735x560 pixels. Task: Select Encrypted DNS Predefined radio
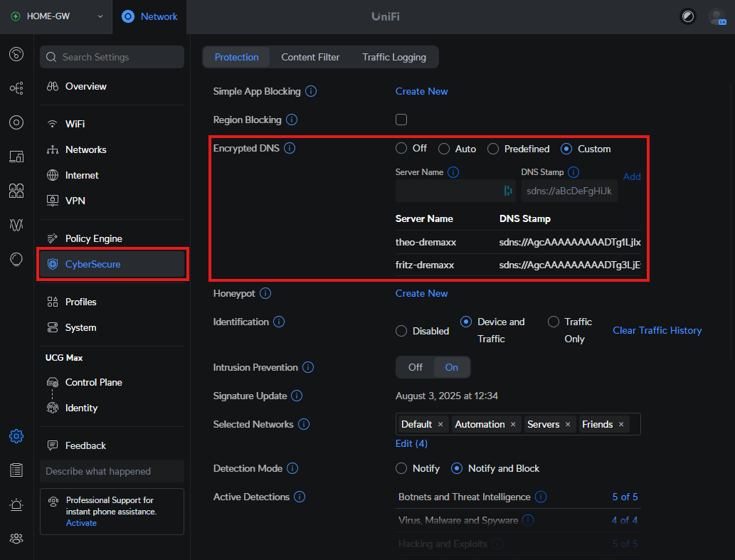pyautogui.click(x=492, y=149)
